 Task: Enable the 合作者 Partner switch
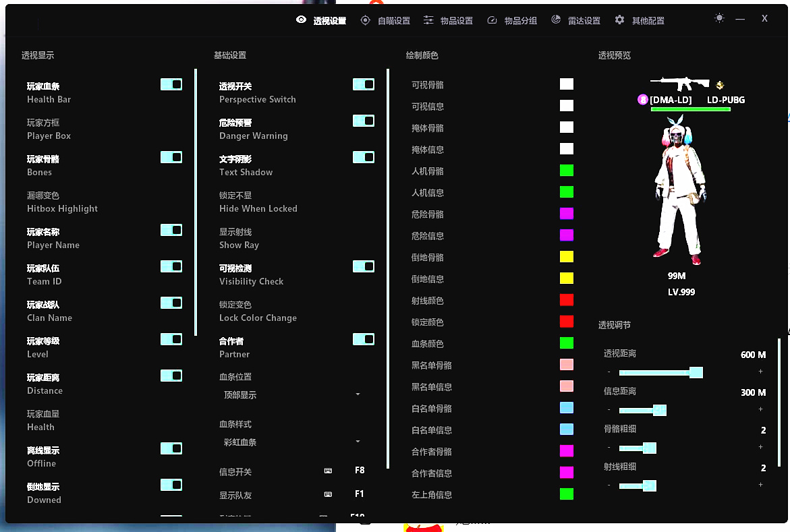coord(364,339)
